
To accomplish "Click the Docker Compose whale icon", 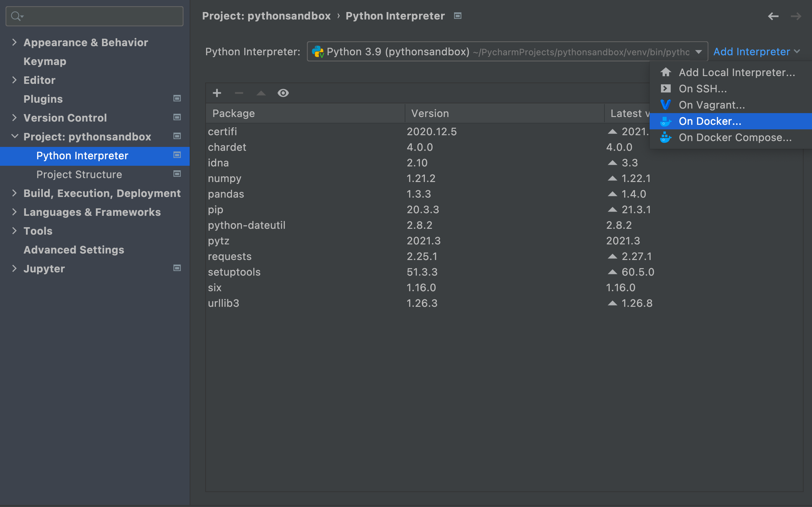I will (x=666, y=137).
